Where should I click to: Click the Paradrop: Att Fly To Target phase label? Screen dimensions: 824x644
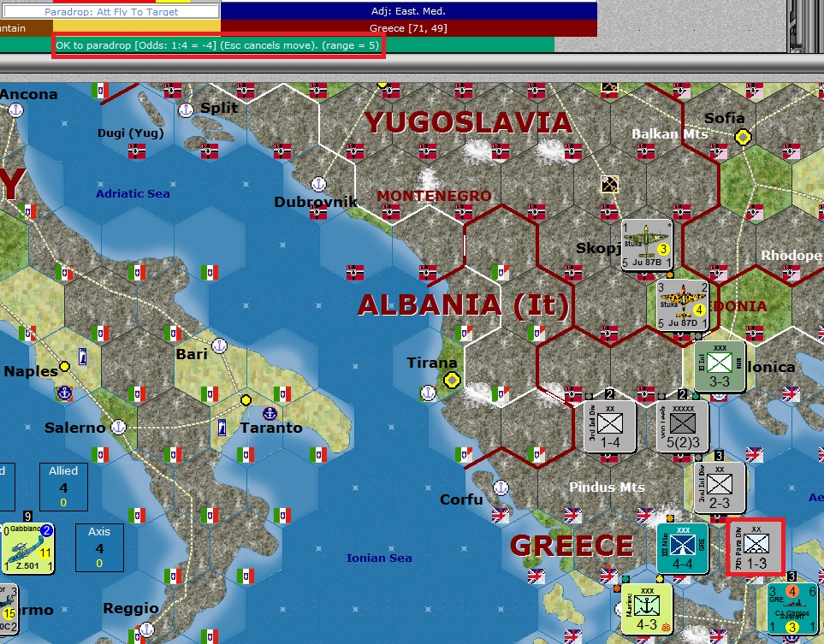pos(111,11)
